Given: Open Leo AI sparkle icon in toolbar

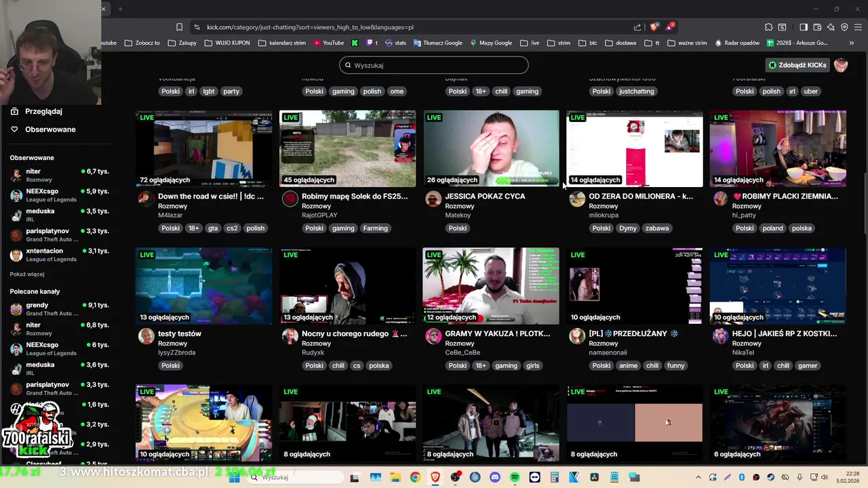Looking at the screenshot, I should point(831,27).
